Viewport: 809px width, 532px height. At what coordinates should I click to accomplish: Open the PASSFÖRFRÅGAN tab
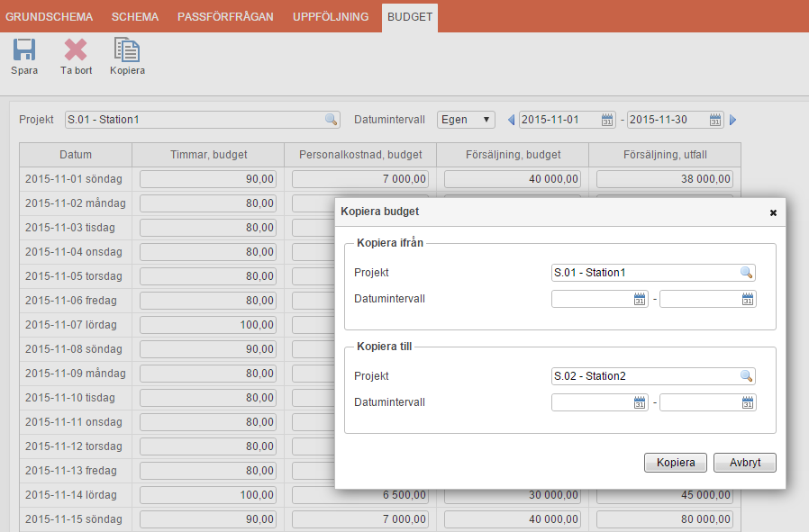[x=225, y=16]
